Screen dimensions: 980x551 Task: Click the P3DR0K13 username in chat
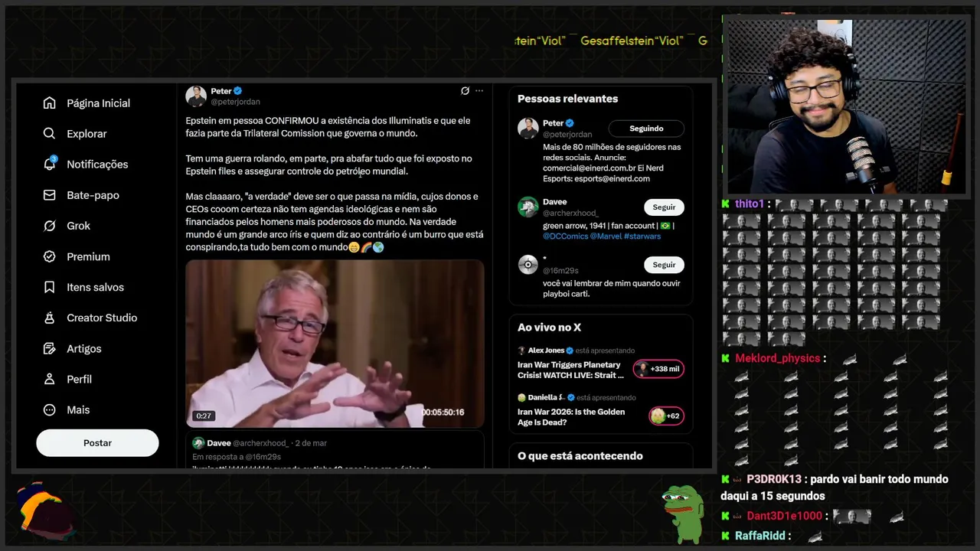773,479
